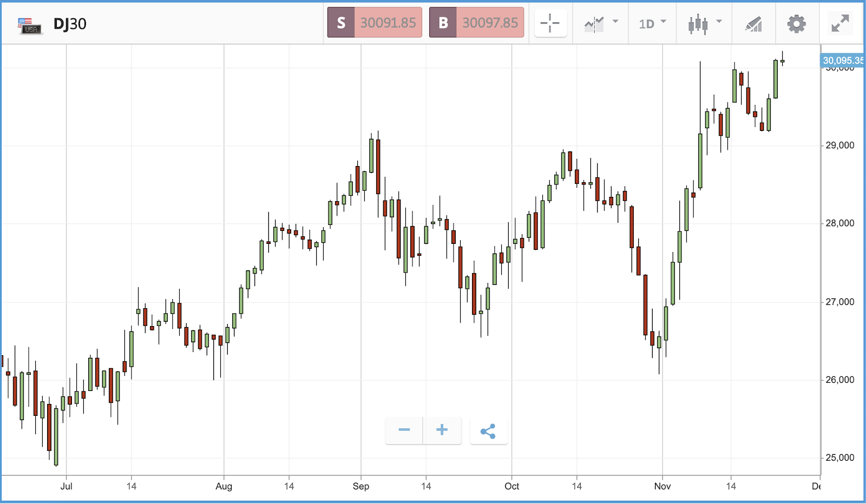Click the DJ30 instrument name
Screen dimensions: 866x504
[x=70, y=24]
